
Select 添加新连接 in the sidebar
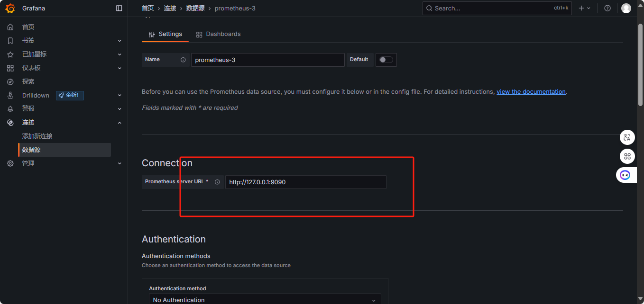click(x=37, y=136)
